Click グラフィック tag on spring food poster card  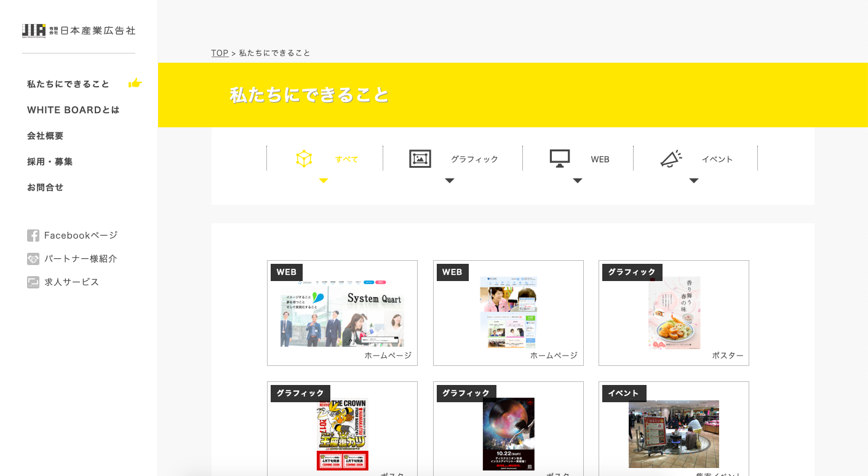(x=632, y=272)
